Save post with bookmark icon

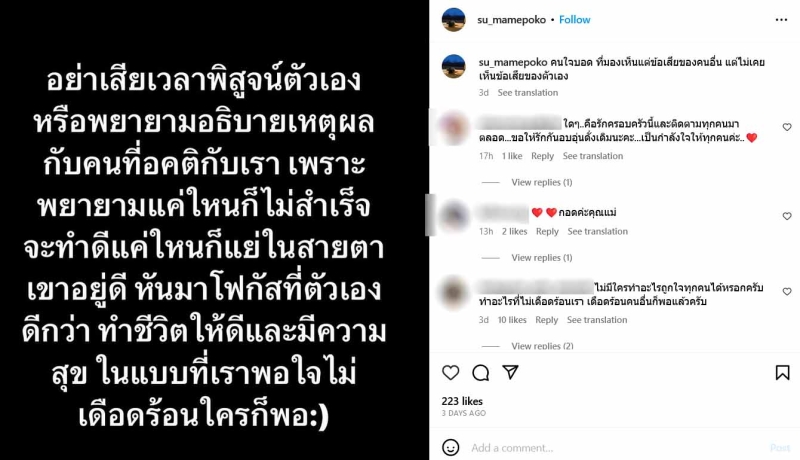click(782, 373)
